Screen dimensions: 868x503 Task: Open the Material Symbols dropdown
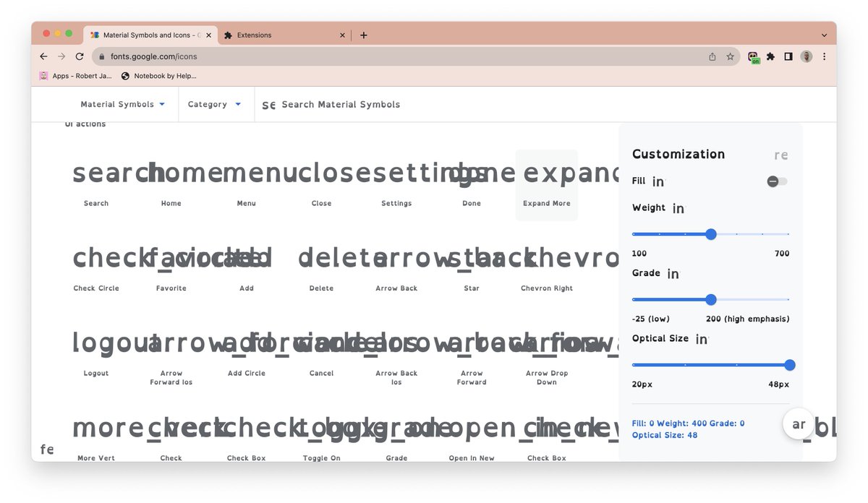pyautogui.click(x=123, y=104)
